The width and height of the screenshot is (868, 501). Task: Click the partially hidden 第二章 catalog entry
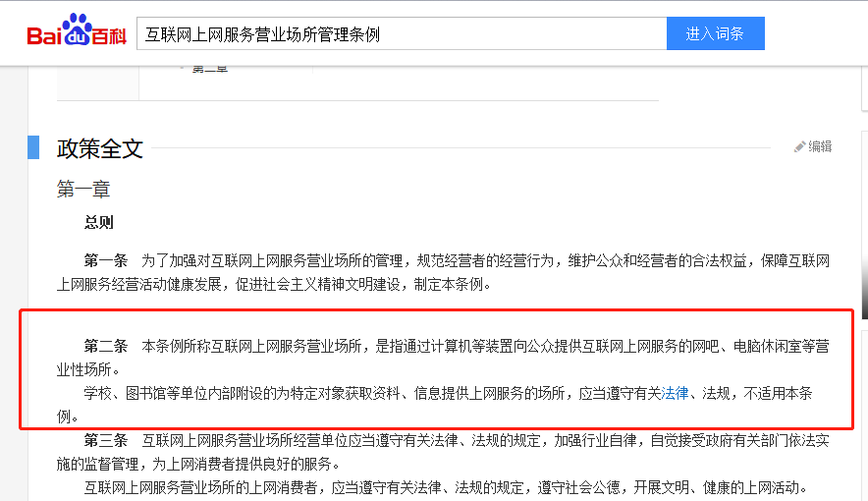click(x=209, y=69)
